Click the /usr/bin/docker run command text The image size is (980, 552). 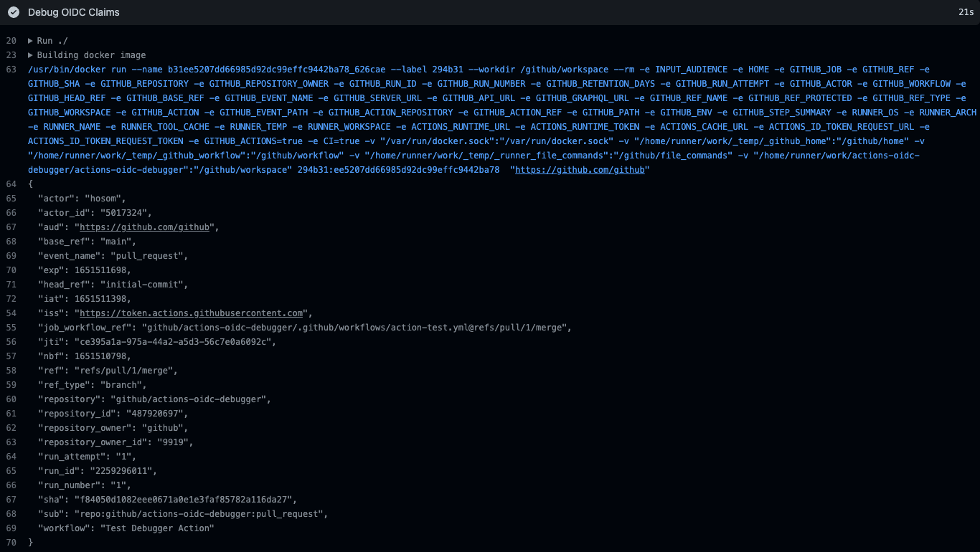(x=502, y=120)
